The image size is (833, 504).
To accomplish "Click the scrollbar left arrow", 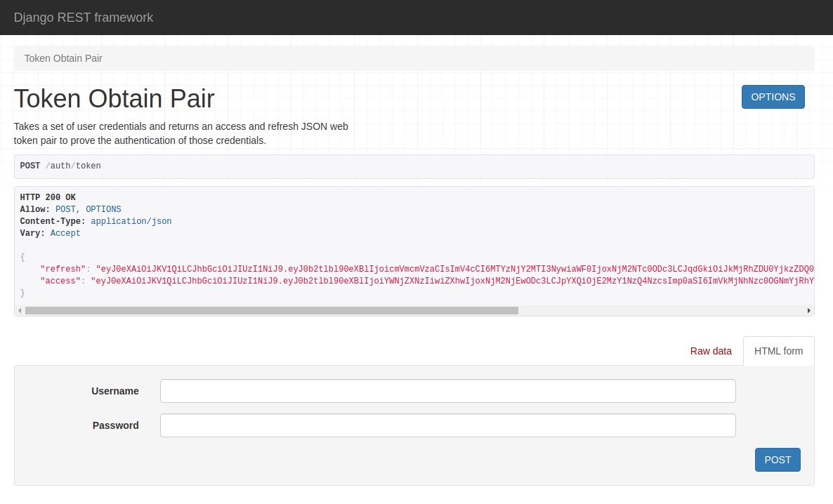I will pyautogui.click(x=20, y=311).
